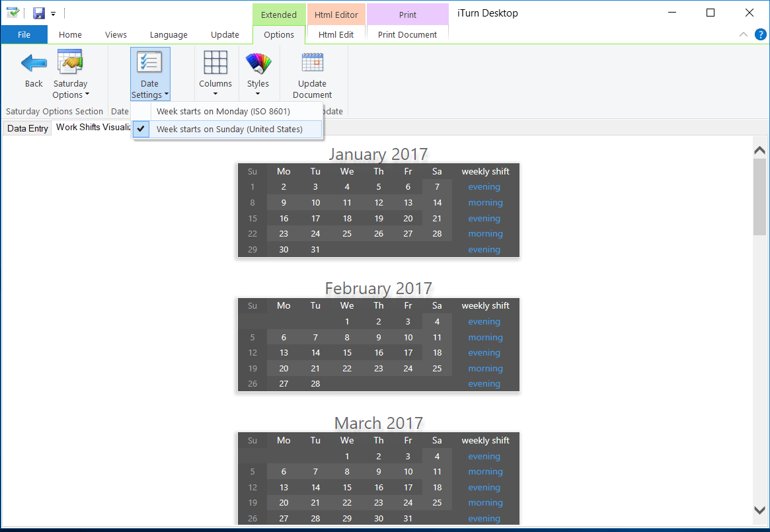Collapse the ribbon with the chevron

pos(744,34)
